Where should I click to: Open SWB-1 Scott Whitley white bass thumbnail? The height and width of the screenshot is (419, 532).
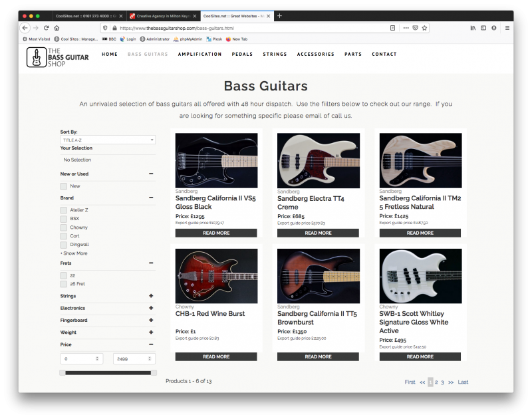[x=420, y=276]
